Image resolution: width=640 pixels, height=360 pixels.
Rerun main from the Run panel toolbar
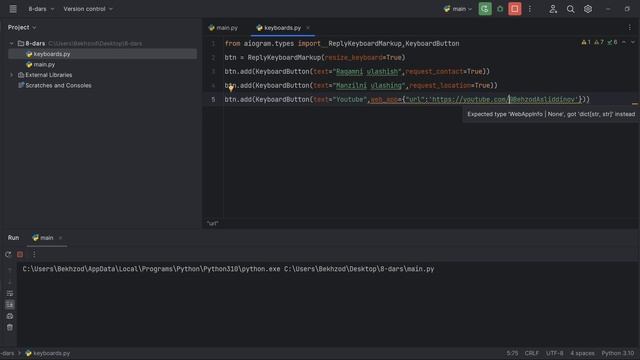(8, 254)
